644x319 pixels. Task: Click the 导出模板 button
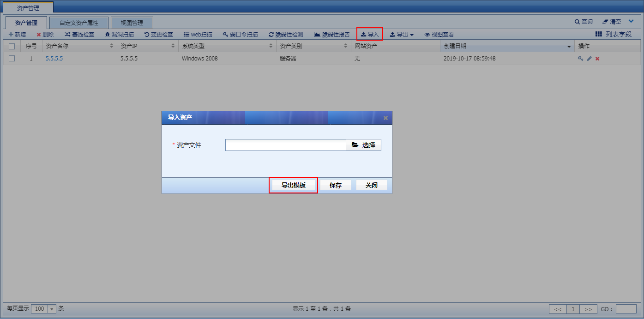click(293, 185)
